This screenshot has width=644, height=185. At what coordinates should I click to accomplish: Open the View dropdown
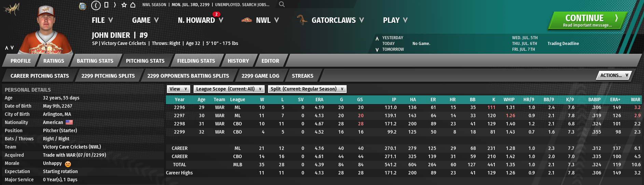(179, 89)
